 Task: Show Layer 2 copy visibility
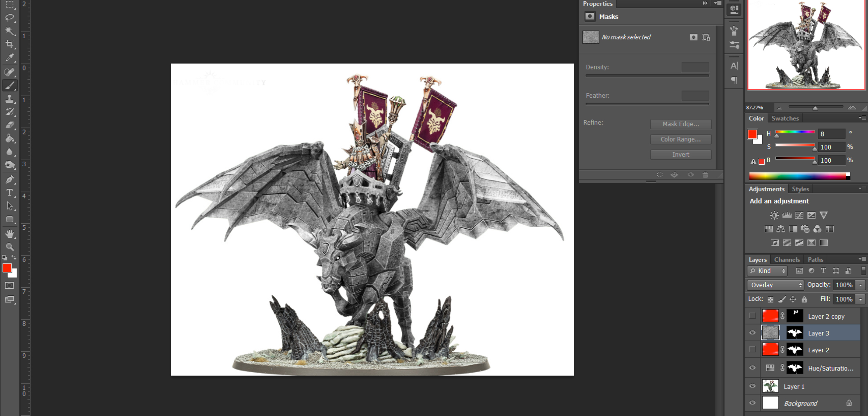coord(752,316)
